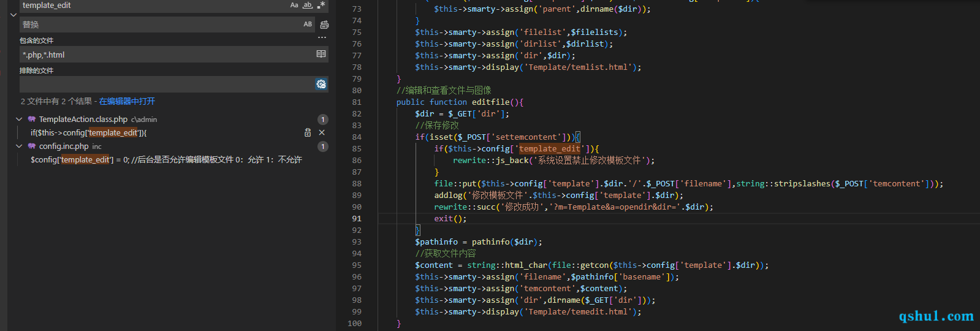Screen dimensions: 980x331
Task: Click result count badge for TemplateAction.class.php
Action: (323, 120)
